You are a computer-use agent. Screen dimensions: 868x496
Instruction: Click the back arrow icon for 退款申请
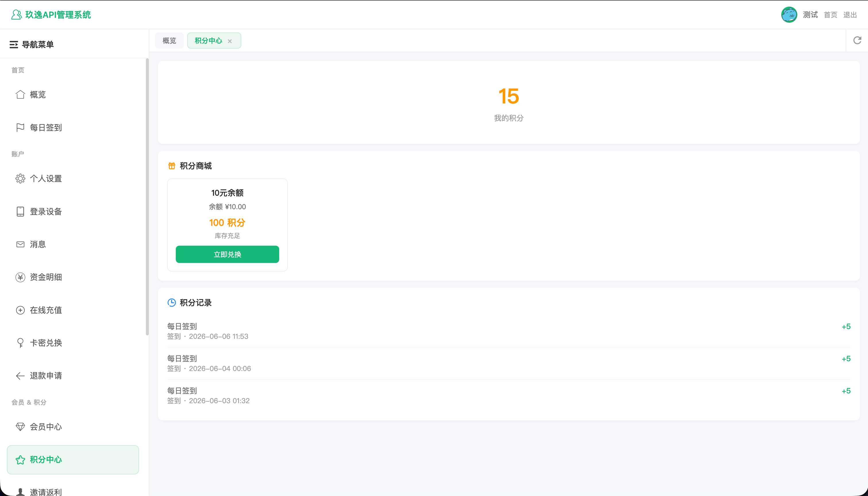coord(20,376)
